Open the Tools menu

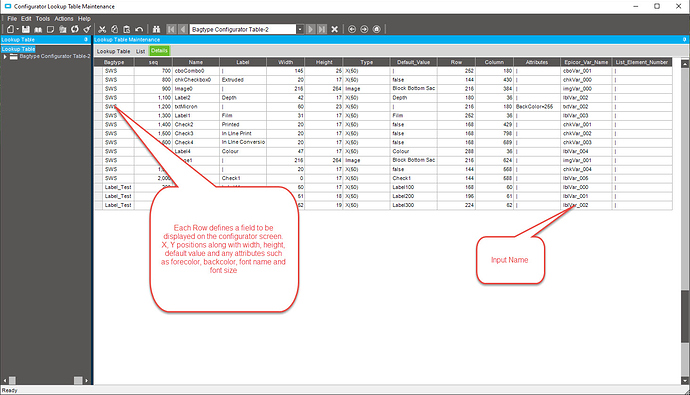pos(43,18)
